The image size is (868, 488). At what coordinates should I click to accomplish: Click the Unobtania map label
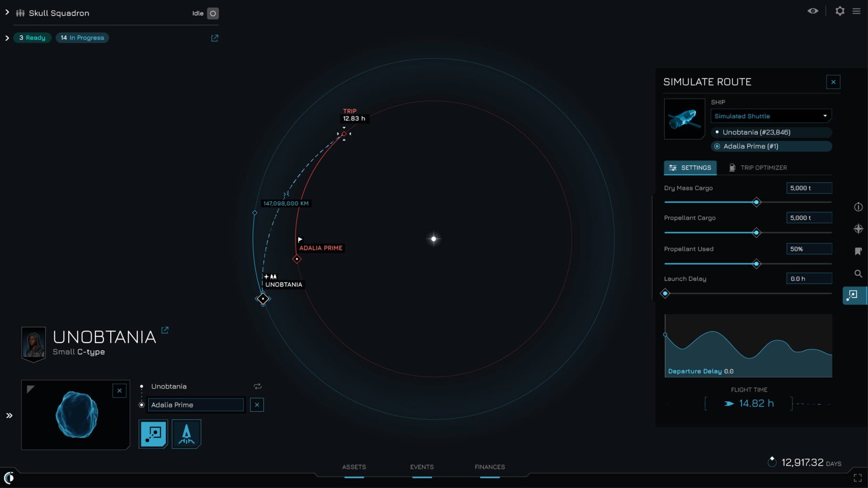284,285
